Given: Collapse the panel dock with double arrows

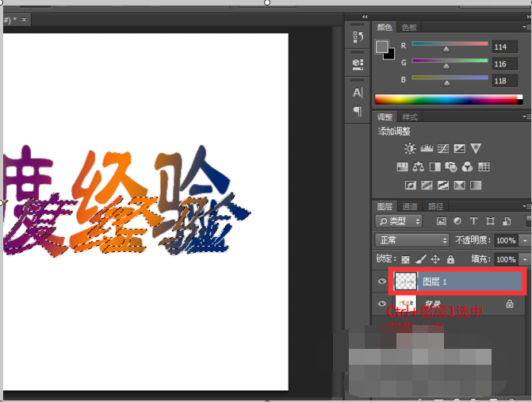Looking at the screenshot, I should pyautogui.click(x=365, y=17).
